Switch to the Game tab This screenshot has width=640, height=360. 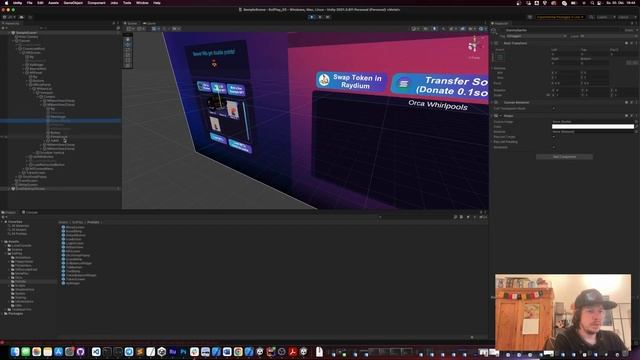(150, 24)
